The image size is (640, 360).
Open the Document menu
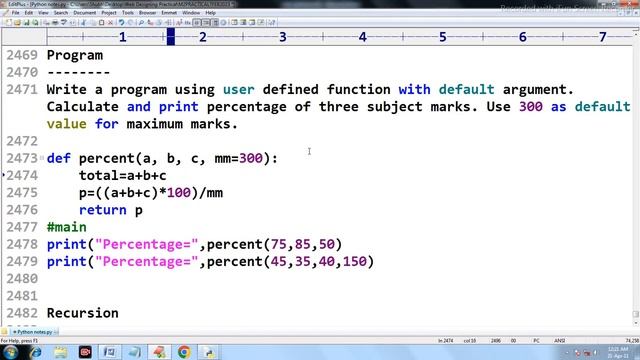point(84,13)
